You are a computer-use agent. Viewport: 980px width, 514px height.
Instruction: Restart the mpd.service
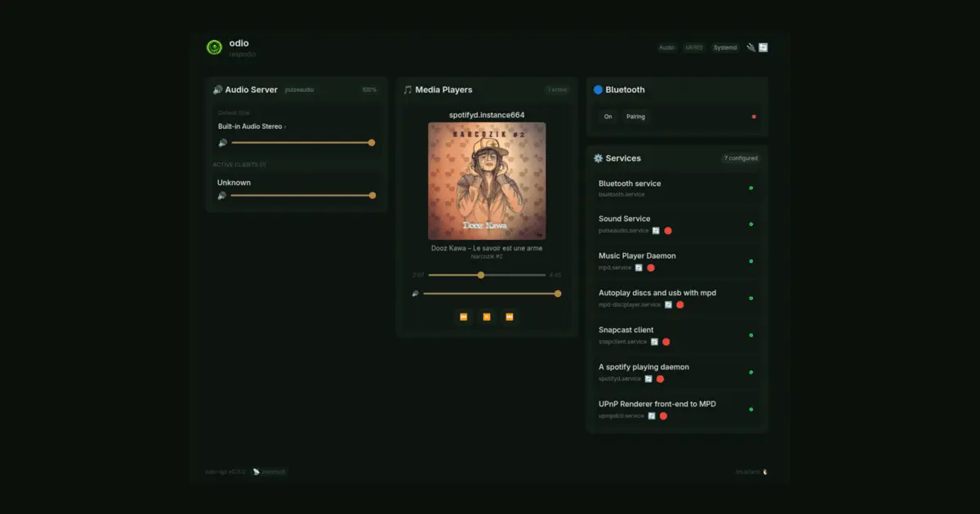point(639,268)
